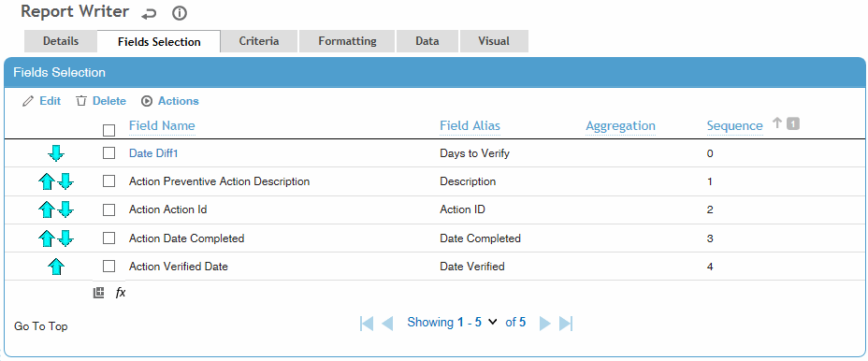Expand the Showing 1 - 5 dropdown
This screenshot has height=361, width=868.
[x=493, y=322]
